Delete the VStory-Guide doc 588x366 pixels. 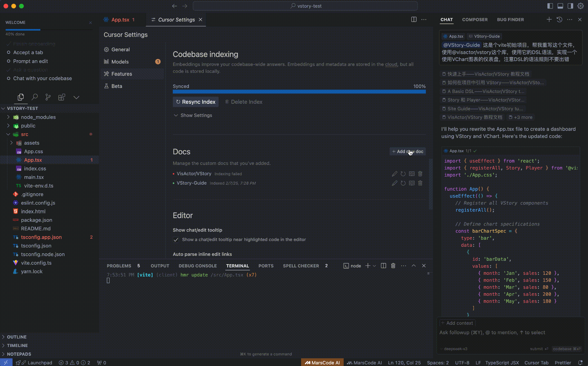coord(420,183)
